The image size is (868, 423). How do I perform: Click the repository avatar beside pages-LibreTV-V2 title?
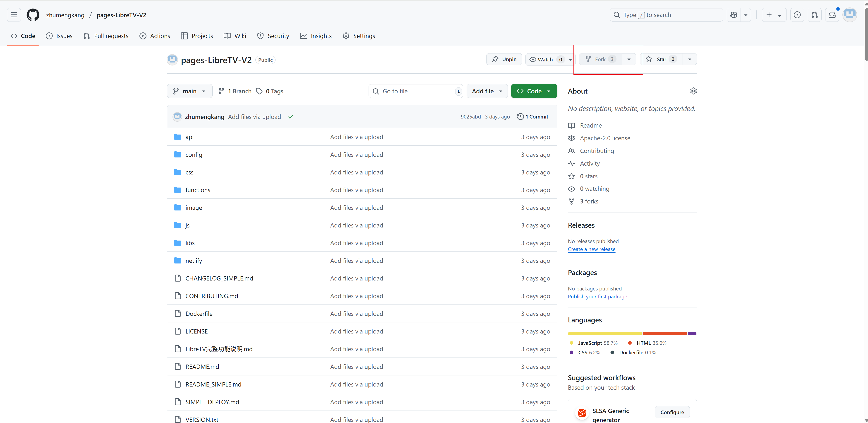[172, 60]
